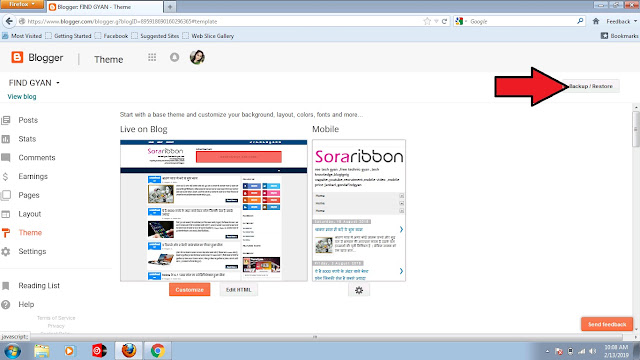Open the Earnings section
The image size is (640, 360).
coord(33,177)
